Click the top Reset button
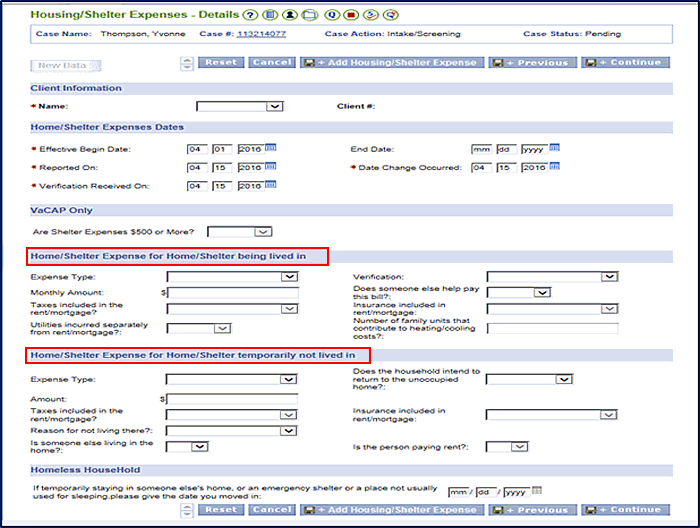700x528 pixels. pos(221,62)
